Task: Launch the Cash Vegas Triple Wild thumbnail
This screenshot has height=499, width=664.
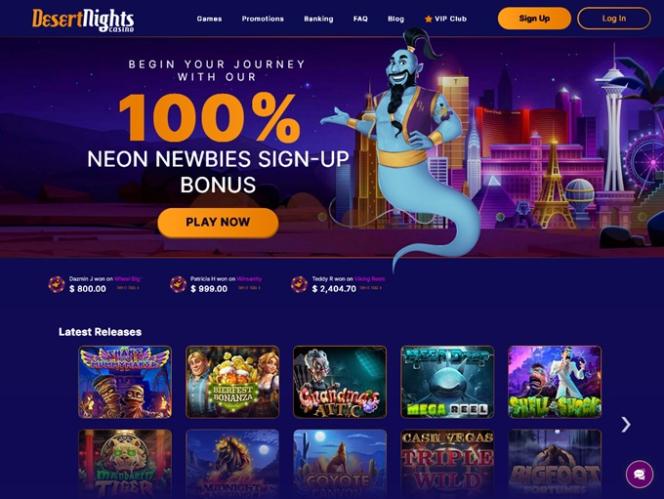Action: pos(447,463)
